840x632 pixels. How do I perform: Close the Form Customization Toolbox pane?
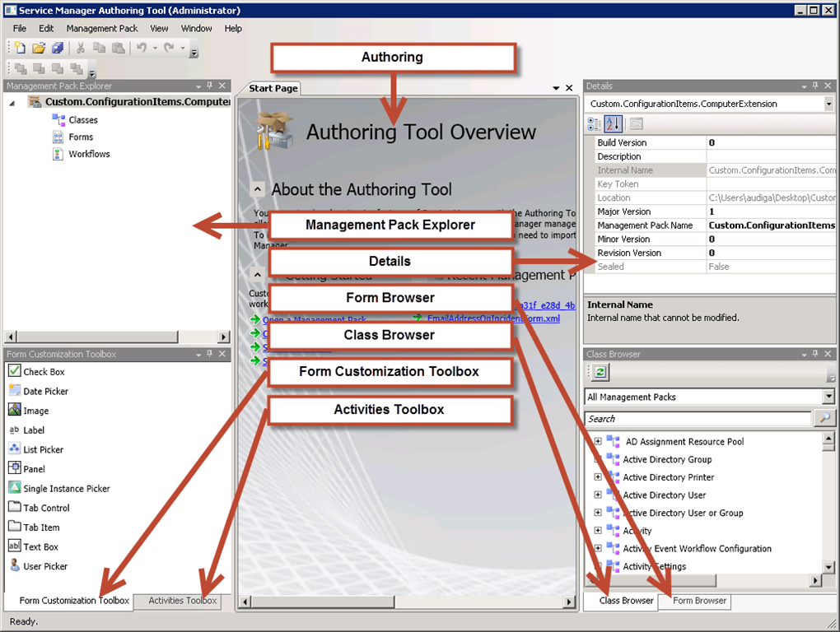[x=222, y=354]
